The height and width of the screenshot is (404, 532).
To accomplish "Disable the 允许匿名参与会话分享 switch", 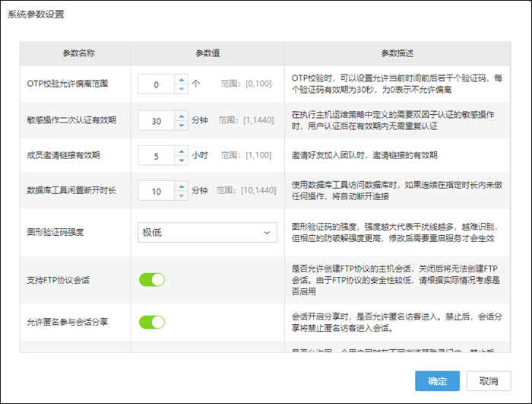I will 152,322.
